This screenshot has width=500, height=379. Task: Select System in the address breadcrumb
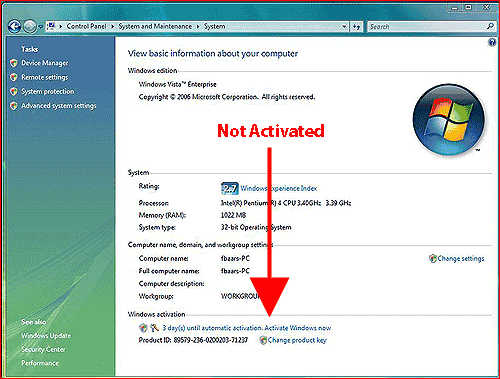tap(214, 26)
